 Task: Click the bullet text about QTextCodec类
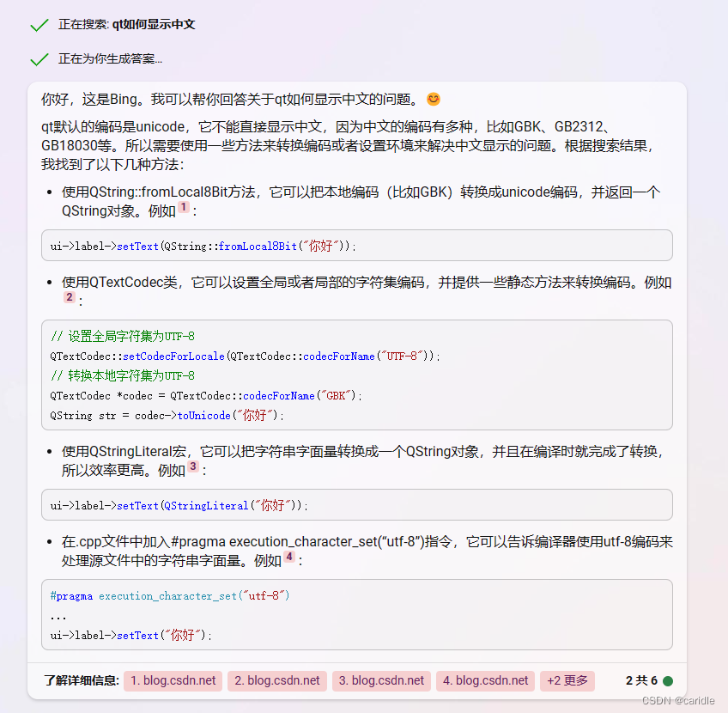(x=367, y=292)
